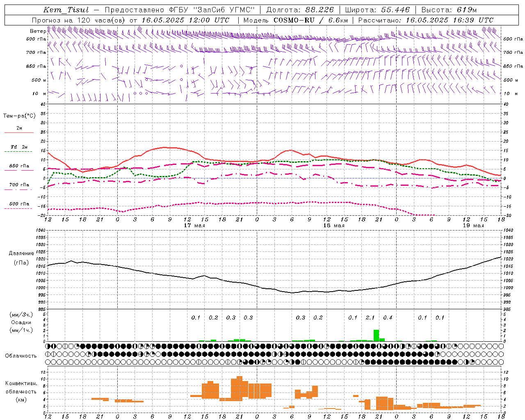Click the 'Td 2м' dew point legend entry
Image resolution: width=525 pixels, height=420 pixels.
[19, 147]
